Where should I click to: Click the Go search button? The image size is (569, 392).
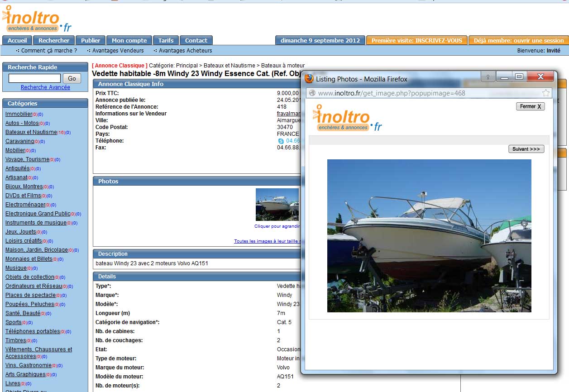(x=72, y=78)
